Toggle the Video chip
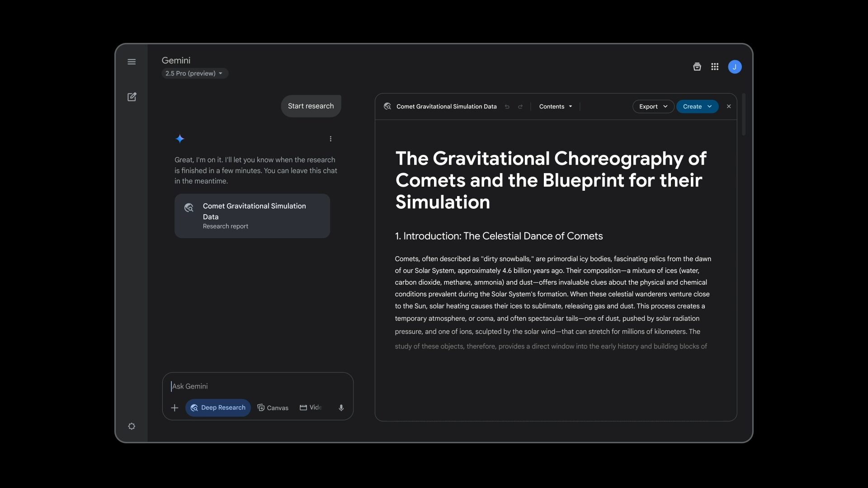This screenshot has height=488, width=868. [311, 408]
